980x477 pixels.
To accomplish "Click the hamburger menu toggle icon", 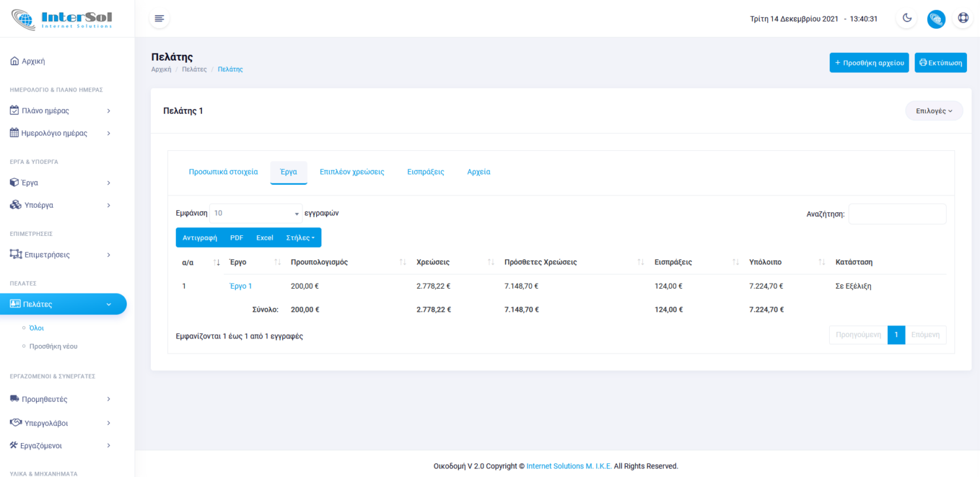I will pos(159,18).
